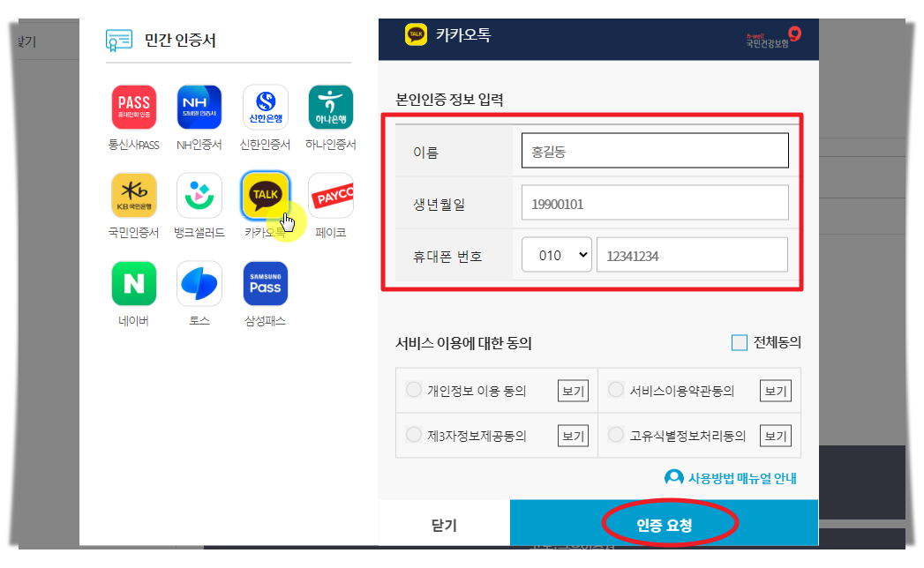The image size is (924, 568).
Task: Click 보기 next to 서비스이용약관동의
Action: tap(776, 391)
